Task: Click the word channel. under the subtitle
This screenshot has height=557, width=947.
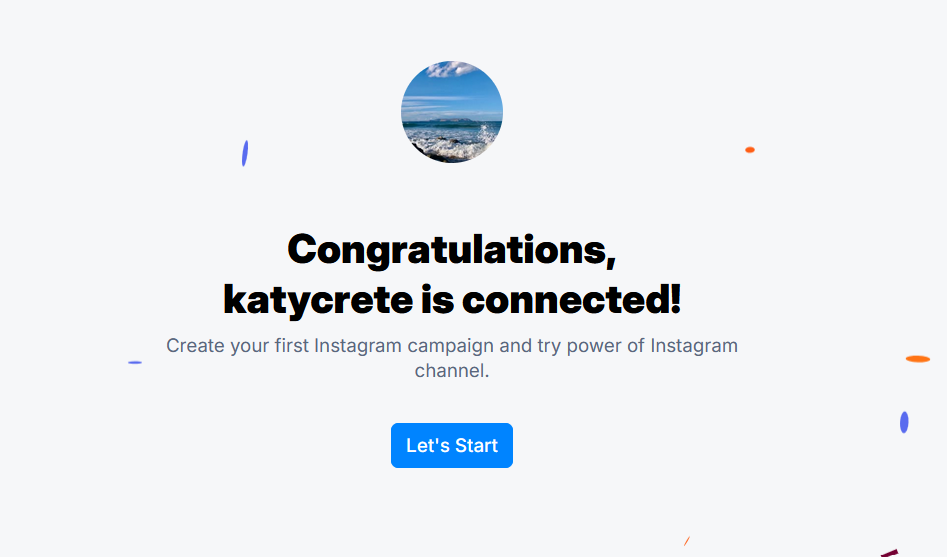Action: (452, 370)
